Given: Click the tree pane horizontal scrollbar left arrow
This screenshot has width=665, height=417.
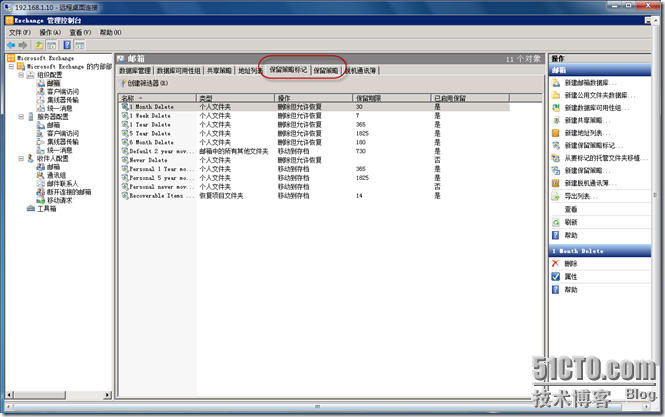Looking at the screenshot, I should tap(10, 395).
